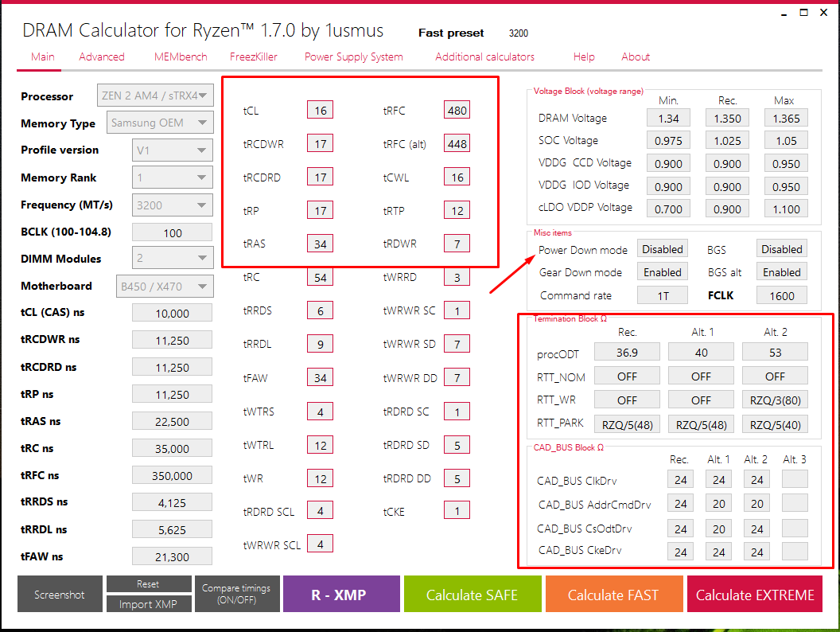Image resolution: width=840 pixels, height=632 pixels.
Task: Click the BGS alt Enabled value
Action: tap(782, 272)
